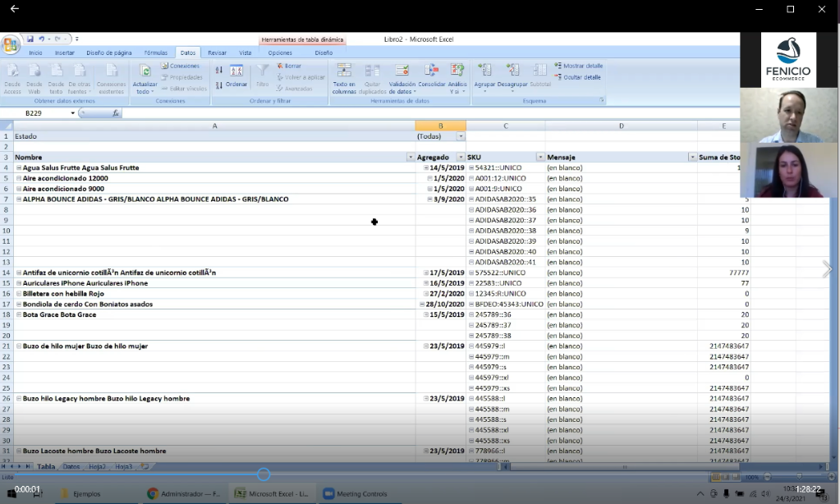Open the Nombre column filter dropdown
Image resolution: width=840 pixels, height=504 pixels.
[411, 158]
